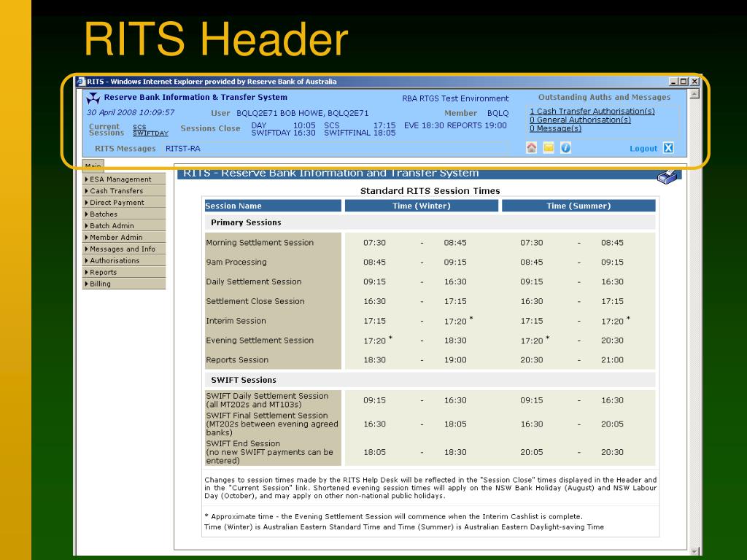
Task: Click the Time (Summer) column header
Action: 578,206
